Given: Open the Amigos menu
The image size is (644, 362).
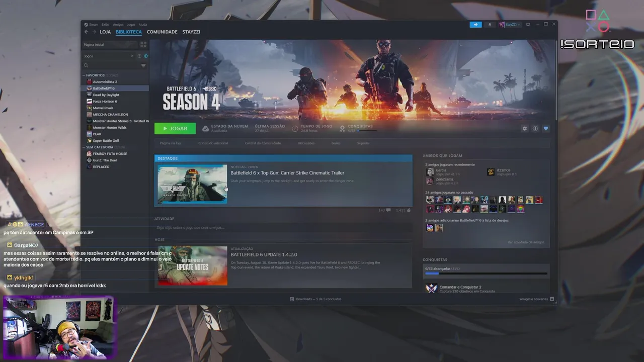Looking at the screenshot, I should 118,25.
